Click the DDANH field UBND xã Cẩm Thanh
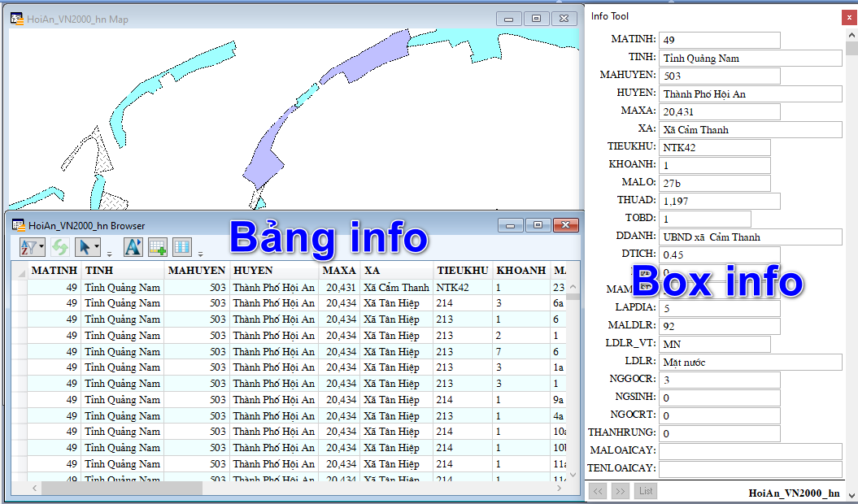 pyautogui.click(x=750, y=237)
